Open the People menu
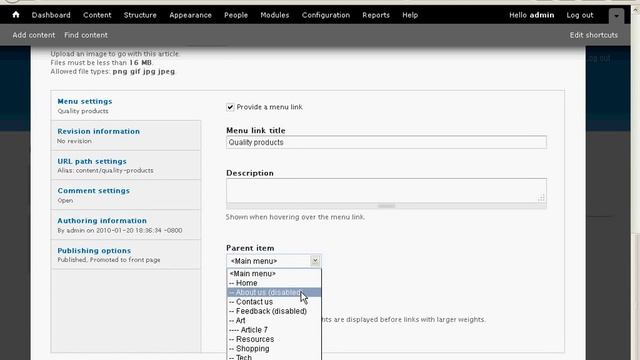The width and height of the screenshot is (640, 360). click(x=236, y=15)
